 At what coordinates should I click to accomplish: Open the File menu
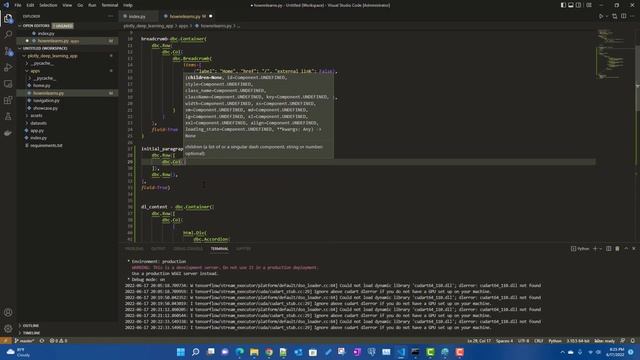[18, 5]
